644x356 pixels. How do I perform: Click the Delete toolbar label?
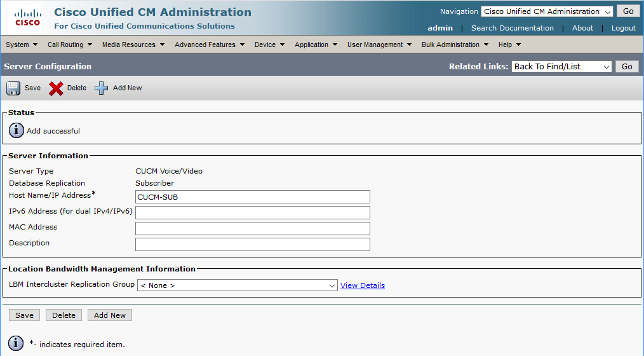(77, 88)
